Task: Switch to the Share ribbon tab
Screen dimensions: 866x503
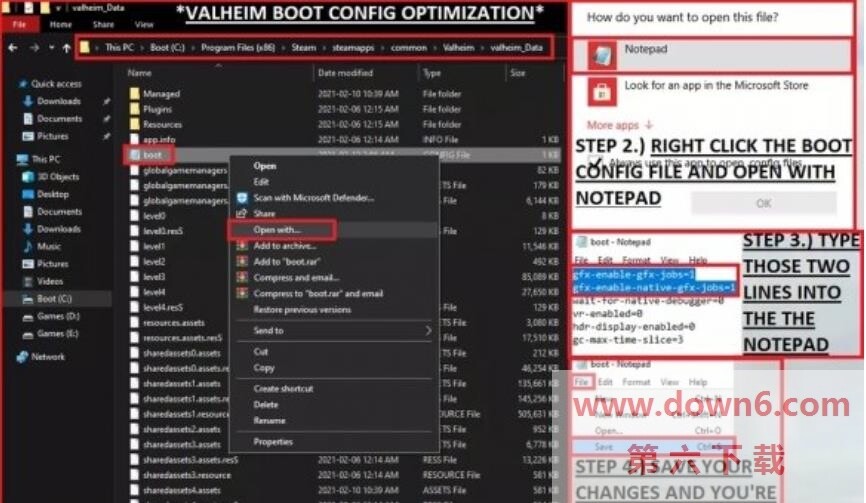Action: click(x=103, y=24)
